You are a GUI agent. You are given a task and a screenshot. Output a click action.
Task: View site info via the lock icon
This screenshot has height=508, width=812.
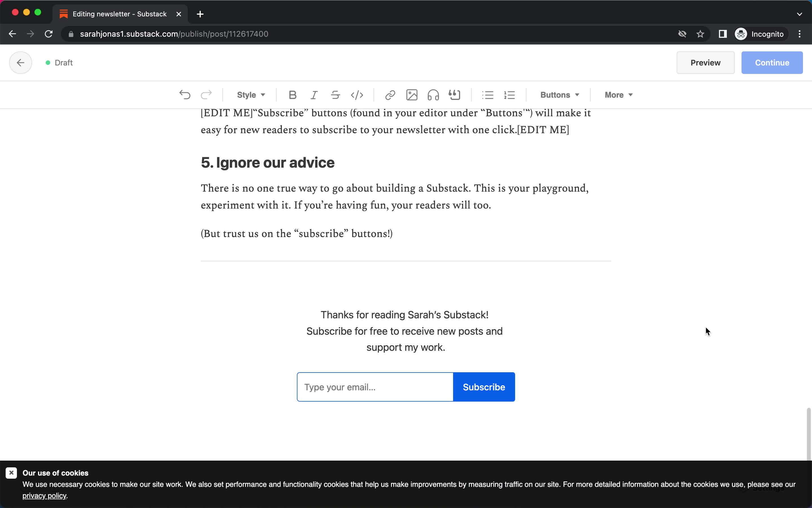[x=71, y=34]
